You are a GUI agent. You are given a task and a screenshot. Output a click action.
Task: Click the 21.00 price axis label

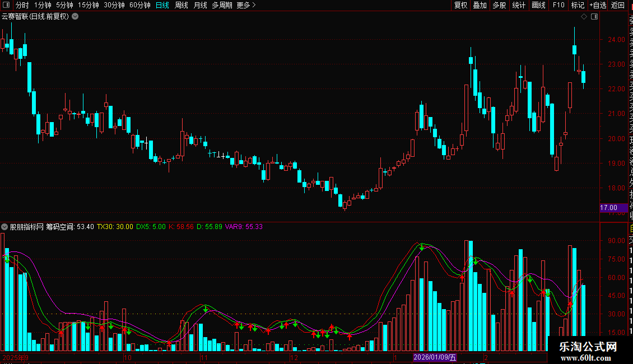(616, 113)
